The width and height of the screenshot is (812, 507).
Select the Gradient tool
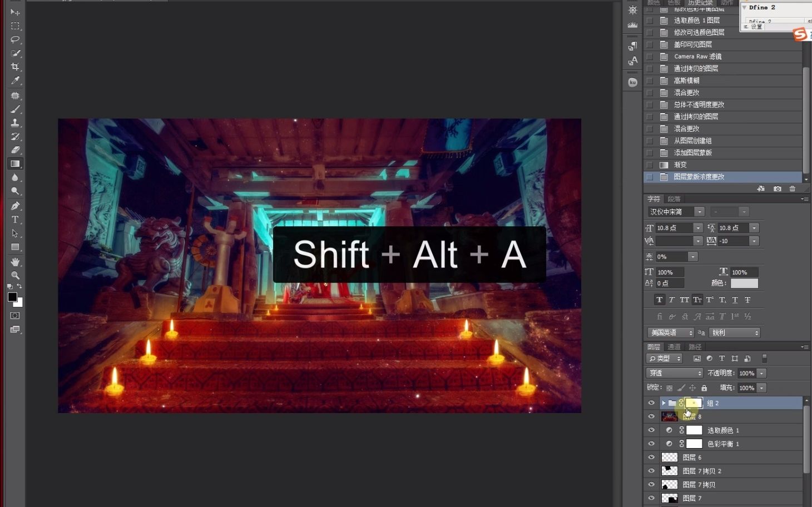click(15, 164)
